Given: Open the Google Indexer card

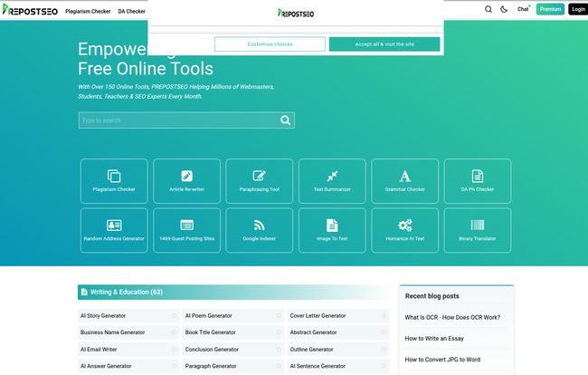Looking at the screenshot, I should coord(259,230).
